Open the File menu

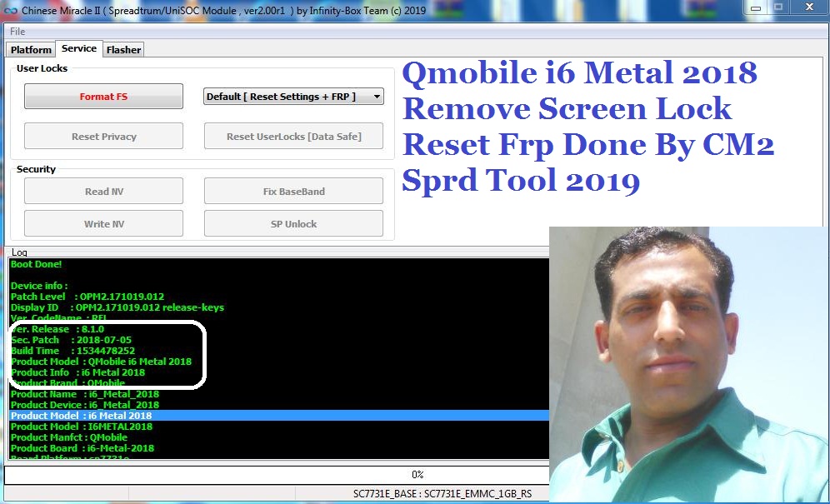pyautogui.click(x=17, y=31)
